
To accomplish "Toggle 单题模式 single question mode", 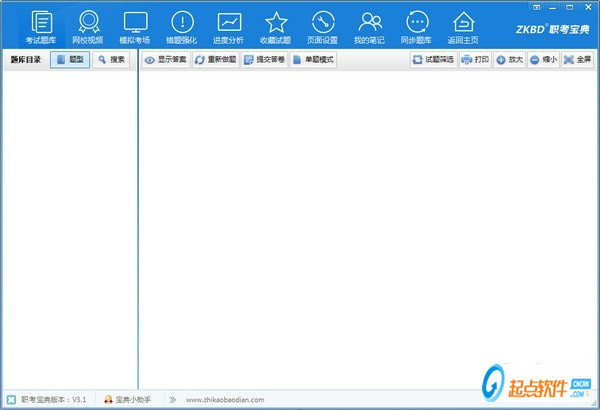I will 313,60.
